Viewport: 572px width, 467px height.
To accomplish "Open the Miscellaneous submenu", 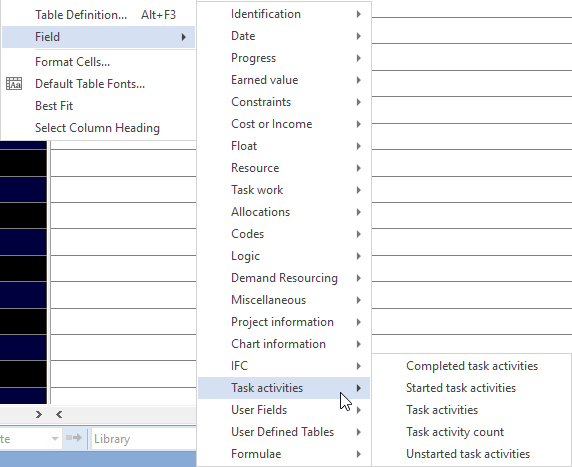I will click(284, 300).
